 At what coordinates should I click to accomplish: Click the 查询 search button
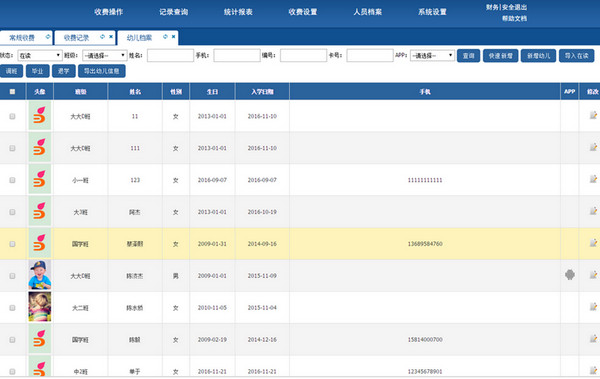click(x=468, y=56)
